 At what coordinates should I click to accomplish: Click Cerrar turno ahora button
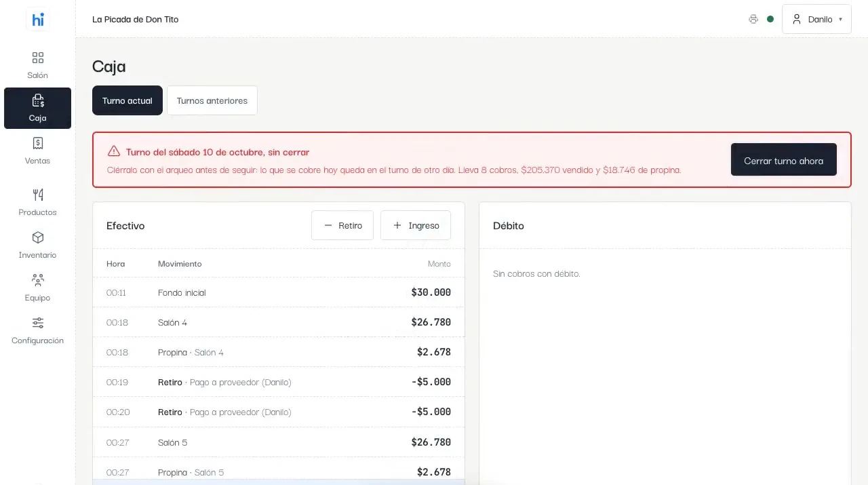(784, 160)
